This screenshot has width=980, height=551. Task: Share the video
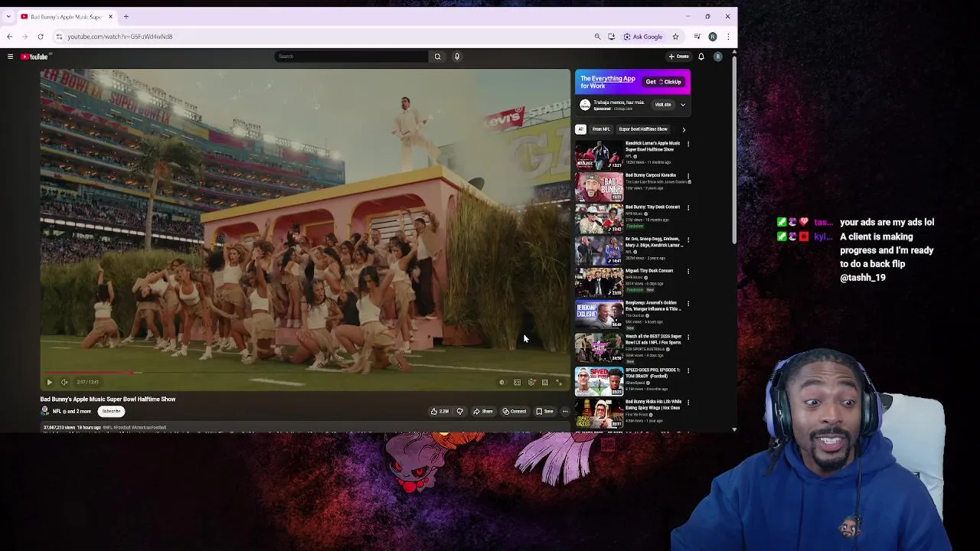coord(483,412)
